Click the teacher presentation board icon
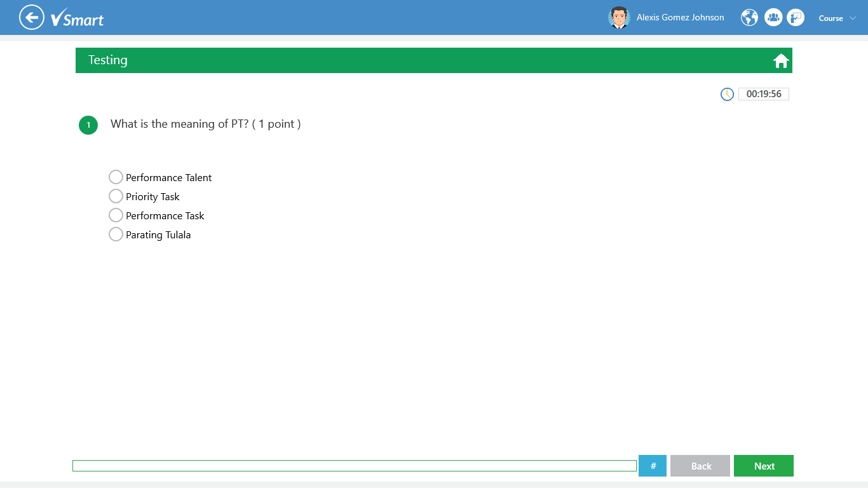868x488 pixels. coord(796,18)
